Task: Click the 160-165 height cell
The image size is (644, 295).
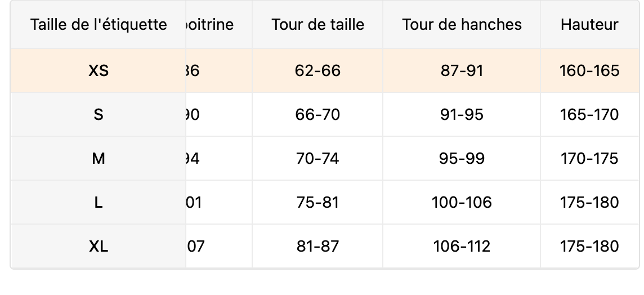Action: pyautogui.click(x=589, y=71)
